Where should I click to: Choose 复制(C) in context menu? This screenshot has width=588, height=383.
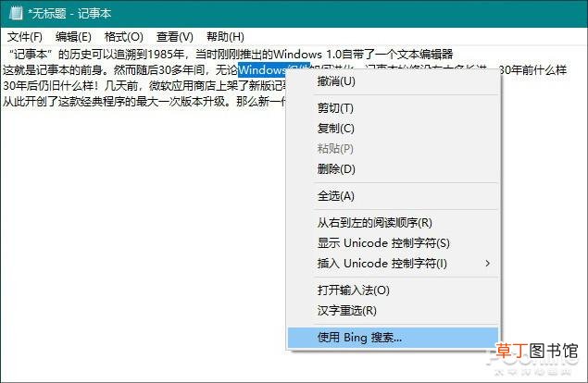point(393,129)
